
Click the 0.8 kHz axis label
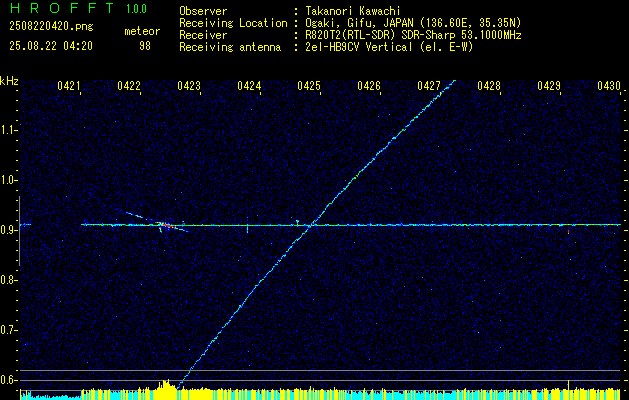coord(8,280)
